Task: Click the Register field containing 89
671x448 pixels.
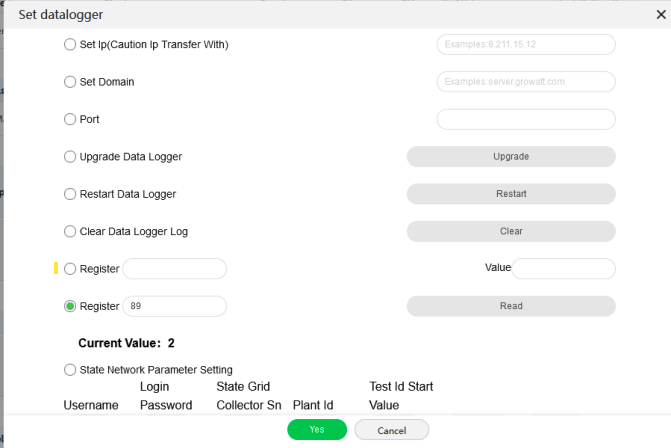Action: [174, 306]
